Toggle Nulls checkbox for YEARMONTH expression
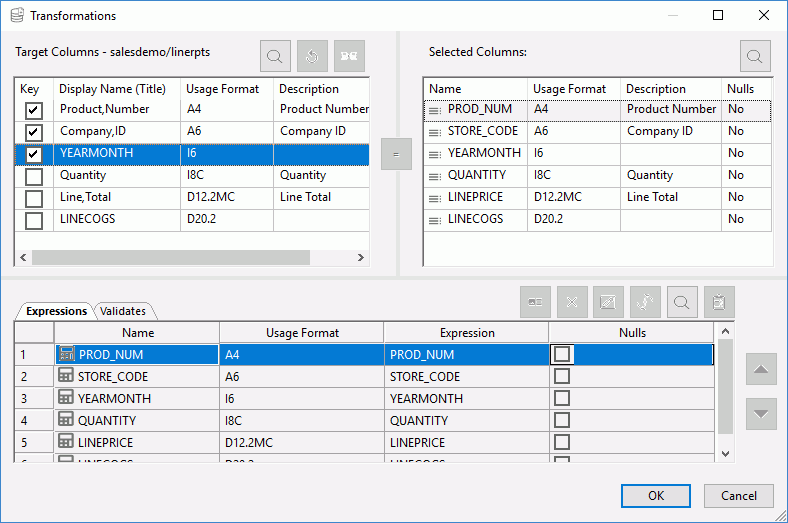The height and width of the screenshot is (523, 788). coord(562,398)
